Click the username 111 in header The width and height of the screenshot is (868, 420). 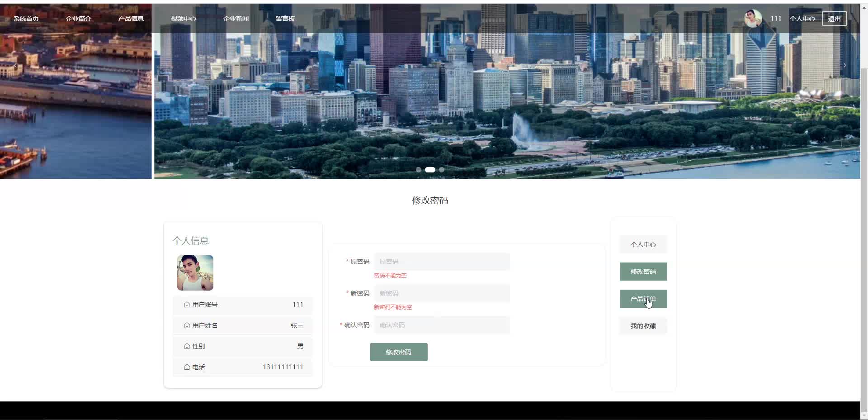[776, 19]
